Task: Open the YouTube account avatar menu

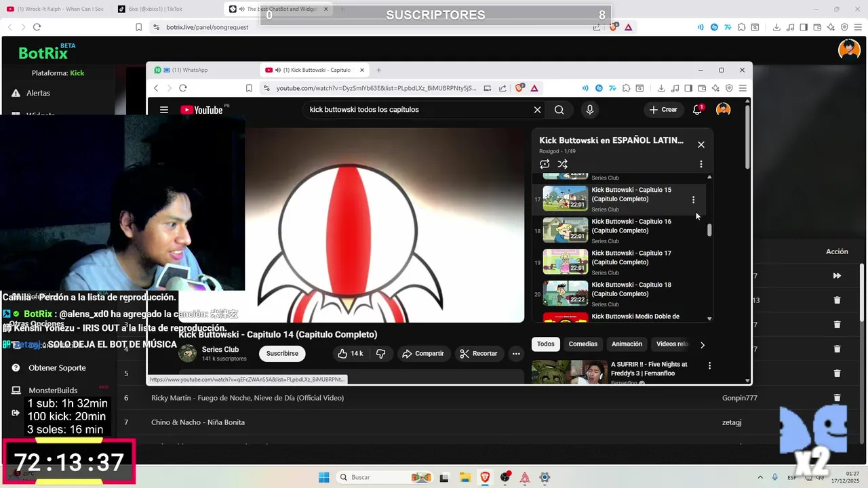Action: pyautogui.click(x=724, y=110)
